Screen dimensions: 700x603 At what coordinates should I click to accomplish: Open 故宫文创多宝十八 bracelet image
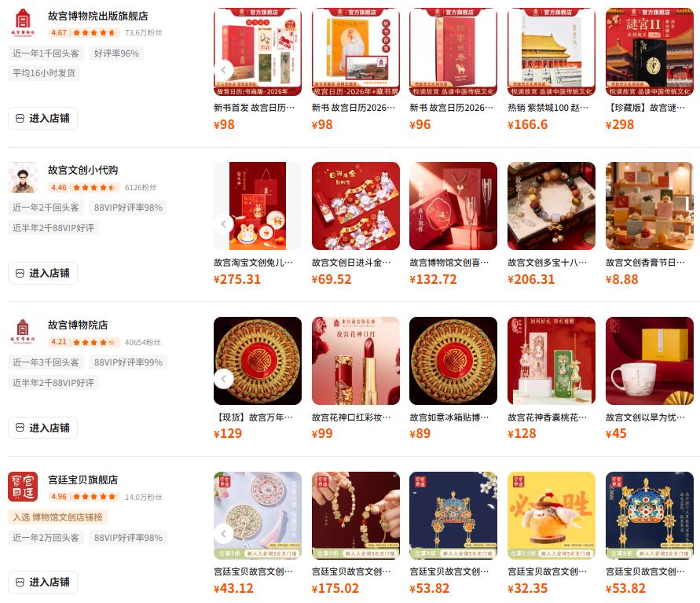[x=552, y=206]
